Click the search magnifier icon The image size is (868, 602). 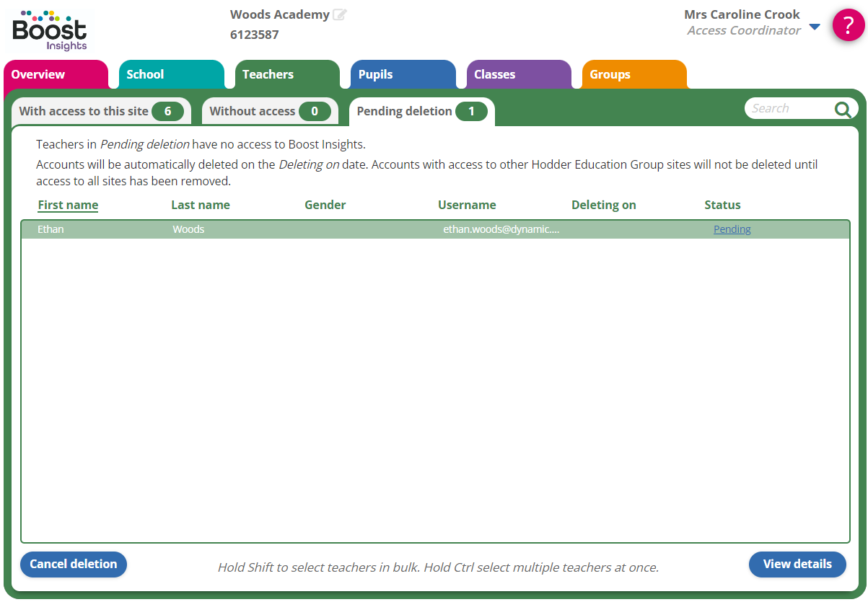(842, 110)
